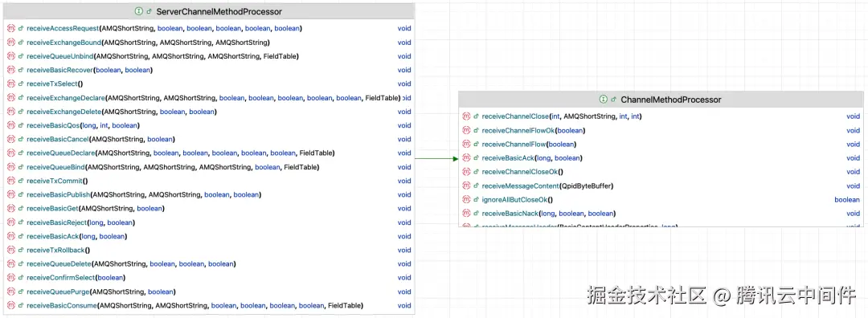Select receiveChannelFlow(boolean) method name
This screenshot has height=318, width=868.
click(514, 144)
